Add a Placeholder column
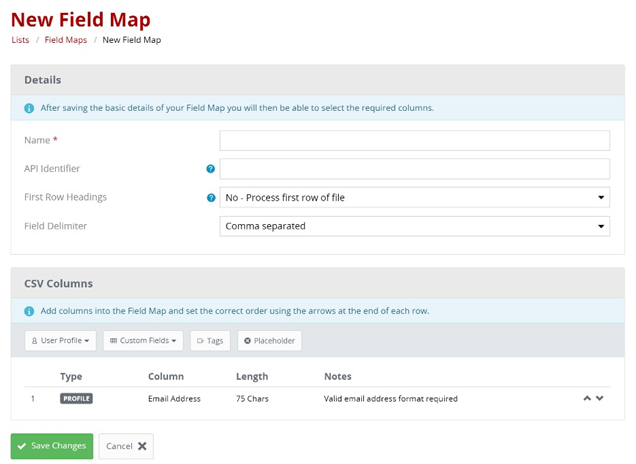 [269, 341]
